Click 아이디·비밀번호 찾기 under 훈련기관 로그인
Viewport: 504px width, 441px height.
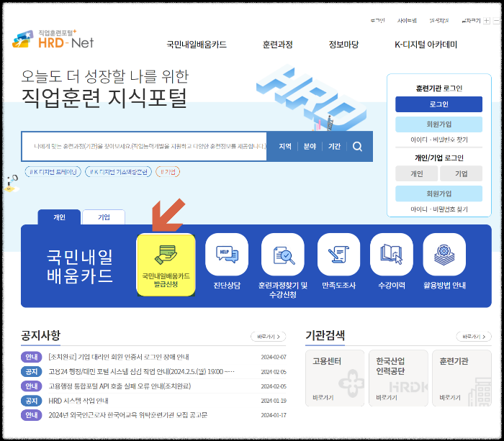click(439, 140)
